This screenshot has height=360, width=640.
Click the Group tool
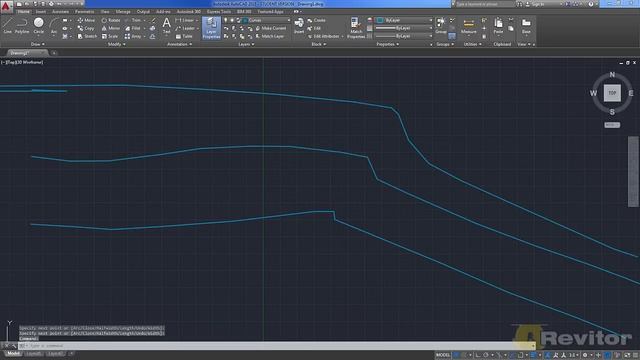click(x=441, y=26)
